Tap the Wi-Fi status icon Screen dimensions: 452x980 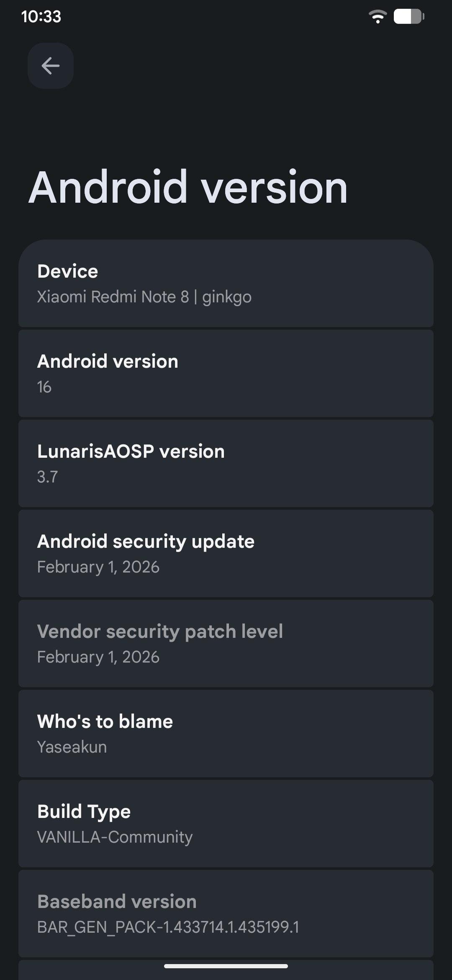pos(377,17)
